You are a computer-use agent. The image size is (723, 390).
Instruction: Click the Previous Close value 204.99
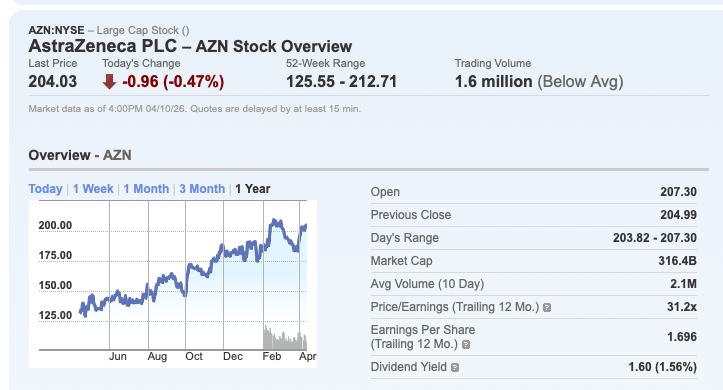(678, 215)
